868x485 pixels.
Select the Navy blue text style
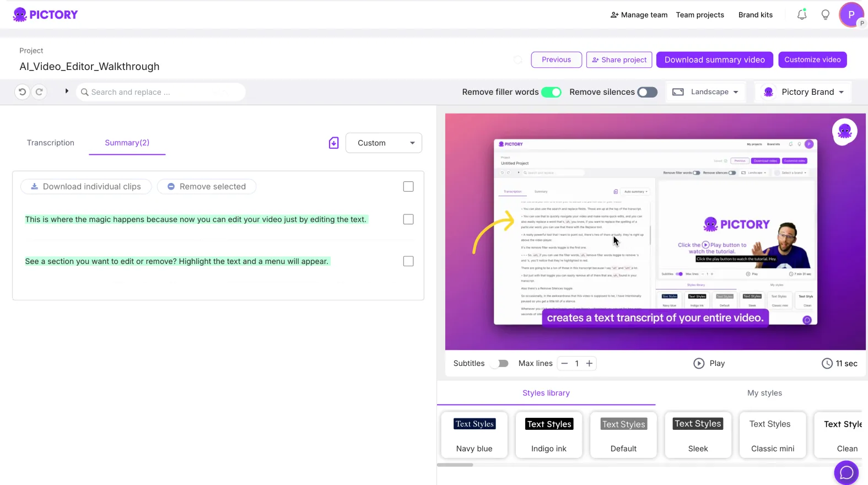[474, 435]
